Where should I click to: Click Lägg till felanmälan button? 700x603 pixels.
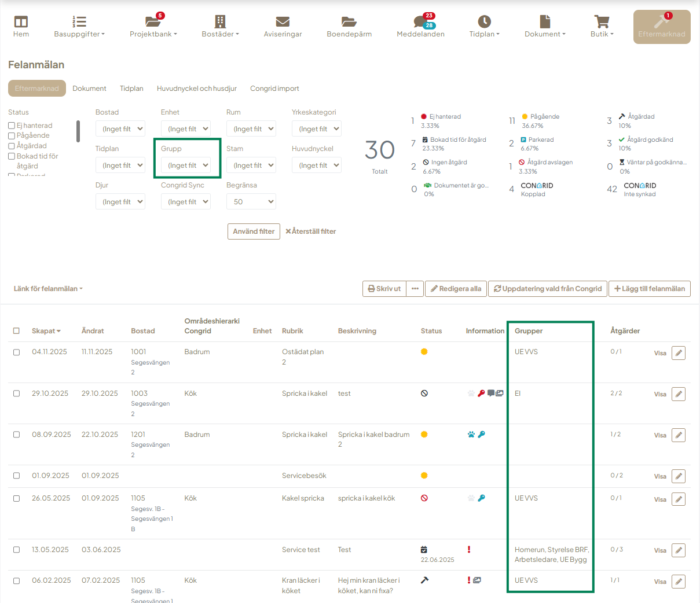[x=649, y=289]
